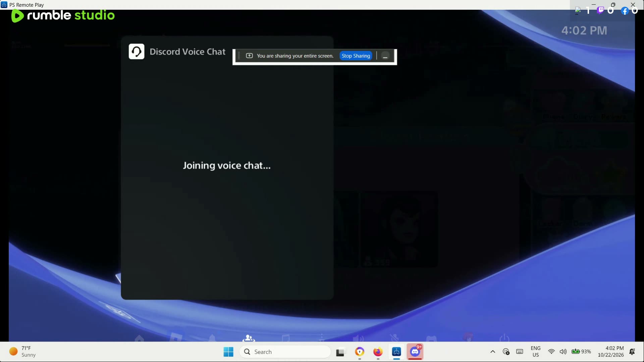Click the PS Remote Play title bar icon

point(4,5)
